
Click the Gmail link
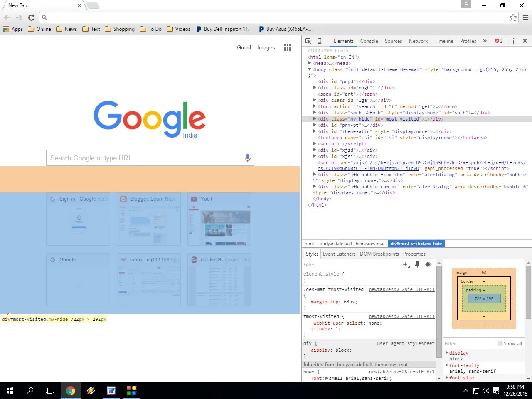click(244, 47)
